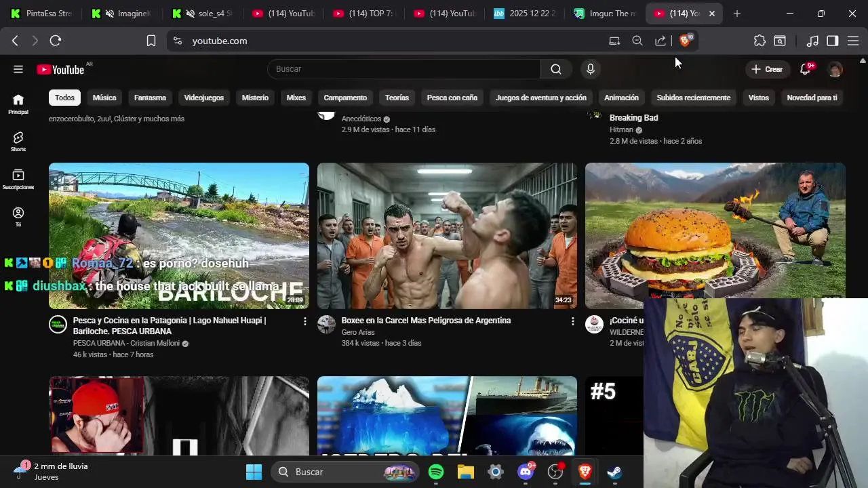868x488 pixels.
Task: Open Suscripciones in the sidebar
Action: pos(18,180)
